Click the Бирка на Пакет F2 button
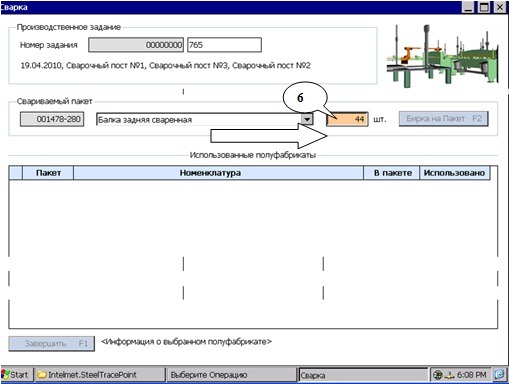Screen dimensions: 509x384 [x=444, y=119]
